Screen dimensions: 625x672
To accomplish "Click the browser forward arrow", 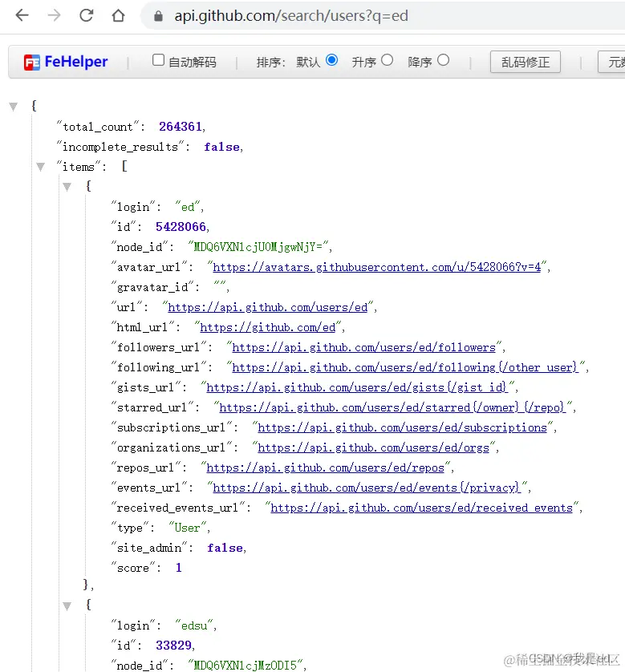I will tap(54, 15).
